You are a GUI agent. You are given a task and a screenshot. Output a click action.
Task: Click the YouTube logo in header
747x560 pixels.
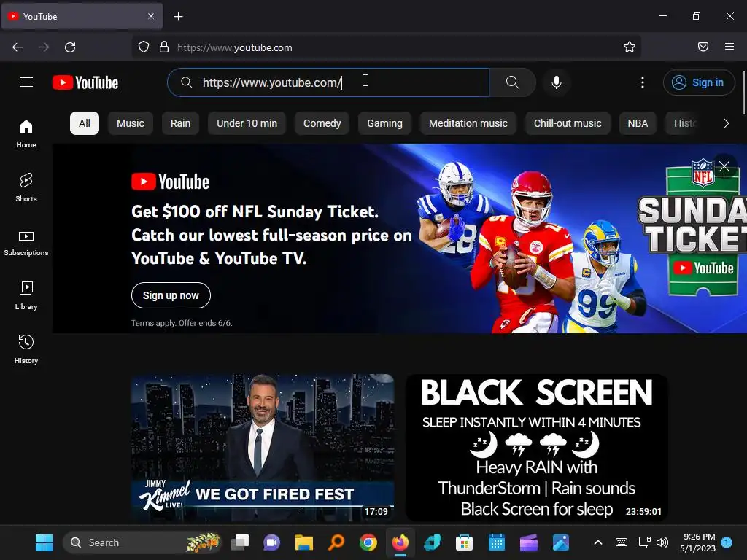(85, 82)
